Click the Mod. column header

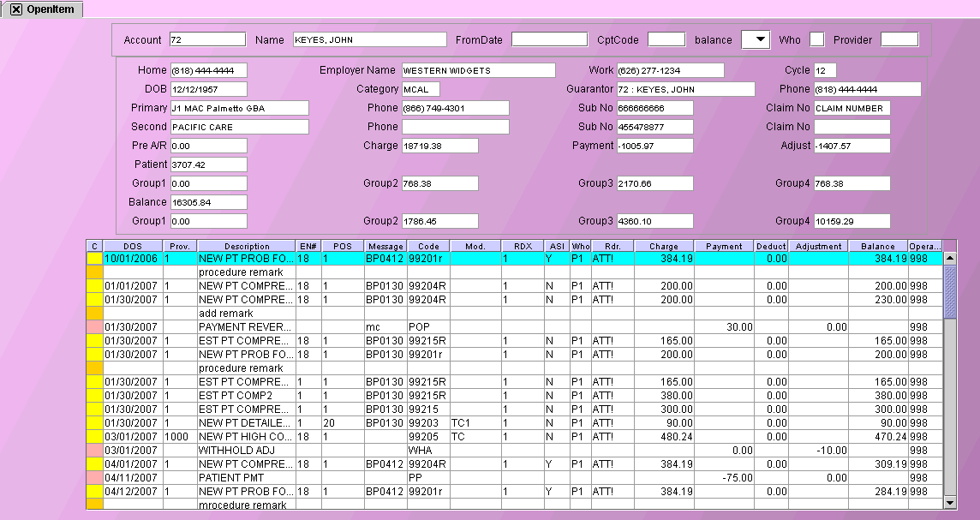tap(475, 246)
